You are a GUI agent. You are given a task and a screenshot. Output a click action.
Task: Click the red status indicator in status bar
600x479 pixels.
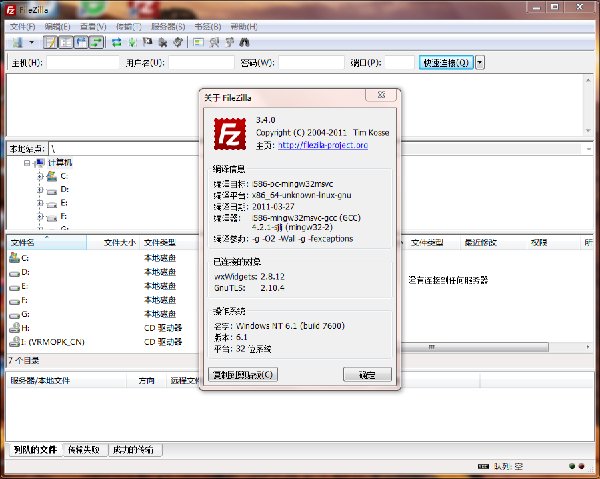tap(581, 466)
